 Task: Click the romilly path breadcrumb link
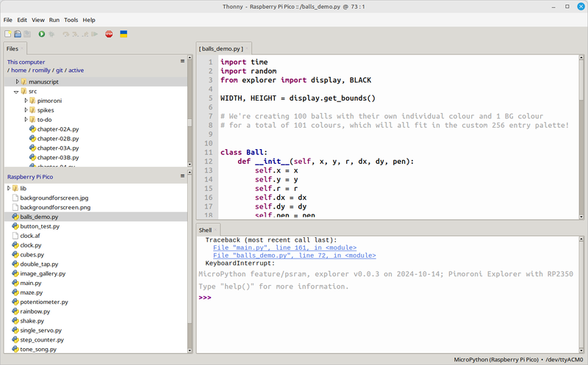point(41,71)
